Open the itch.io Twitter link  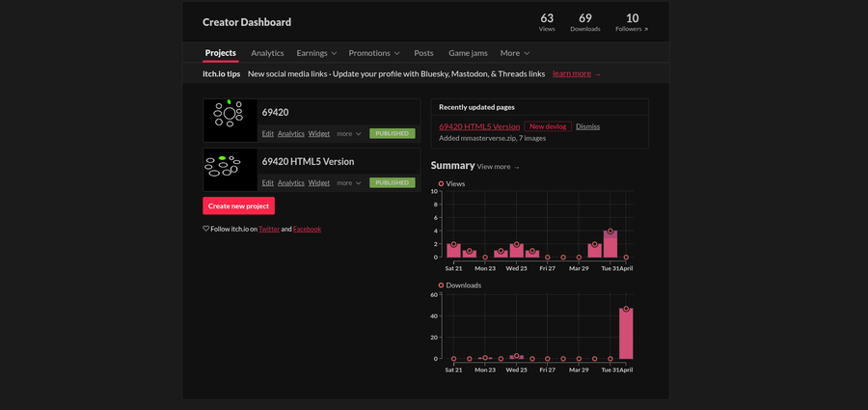click(x=269, y=229)
